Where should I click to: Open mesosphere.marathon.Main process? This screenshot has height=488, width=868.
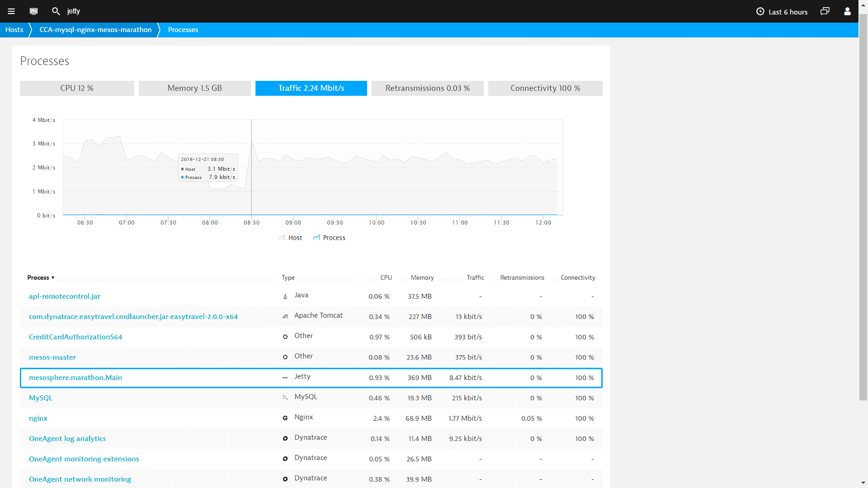[x=75, y=378]
